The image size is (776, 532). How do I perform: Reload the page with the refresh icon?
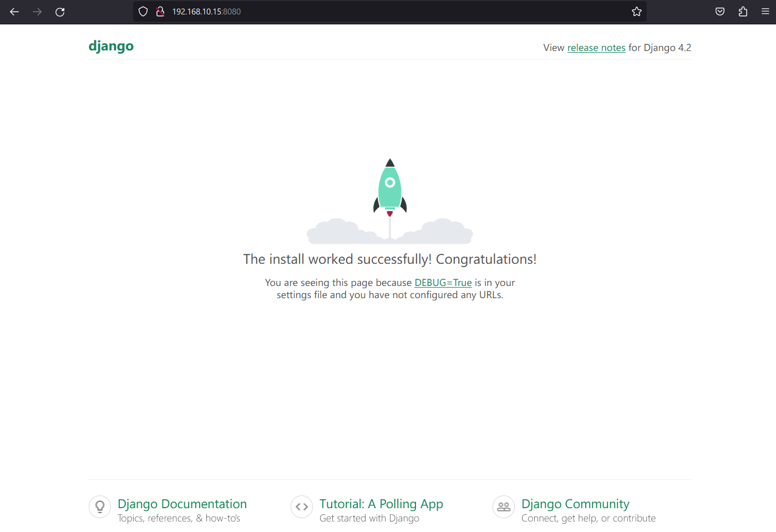[x=60, y=12]
